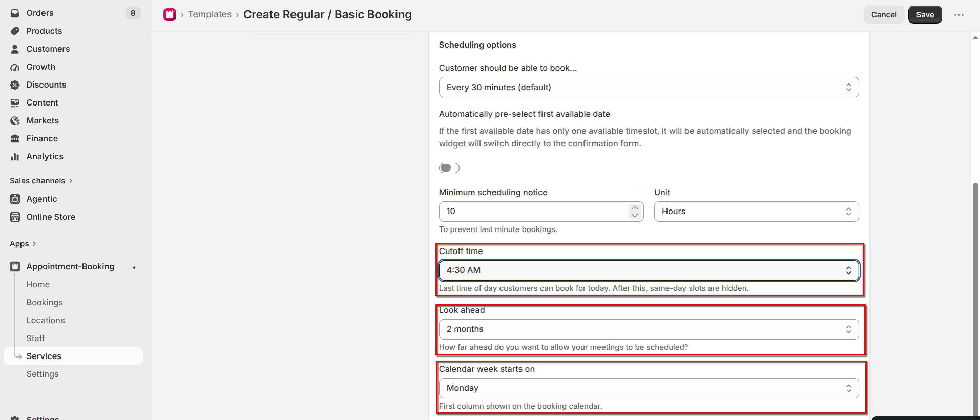
Task: Open the three-dot more actions menu
Action: coord(959,14)
